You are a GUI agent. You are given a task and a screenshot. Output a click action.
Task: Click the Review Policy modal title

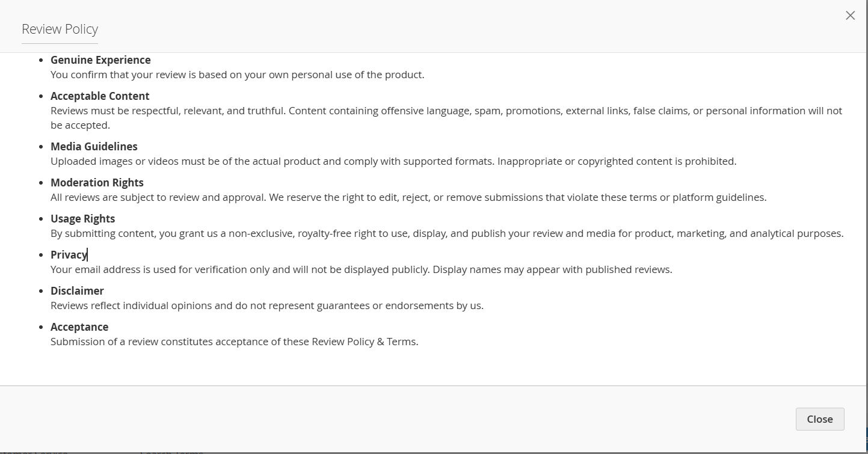click(60, 29)
